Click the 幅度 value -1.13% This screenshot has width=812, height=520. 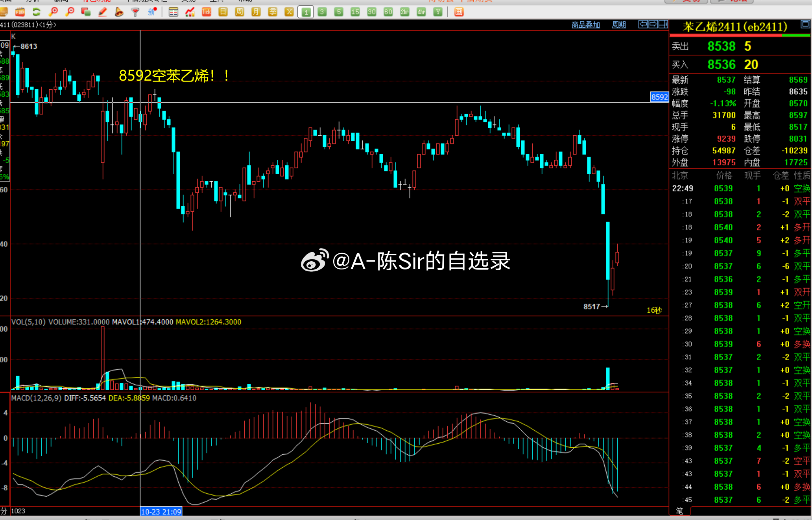(x=723, y=103)
